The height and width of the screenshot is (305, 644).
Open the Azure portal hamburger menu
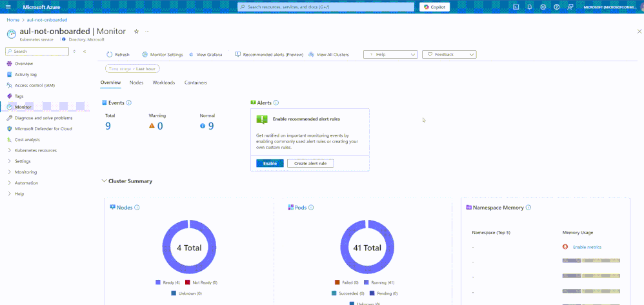[x=8, y=7]
